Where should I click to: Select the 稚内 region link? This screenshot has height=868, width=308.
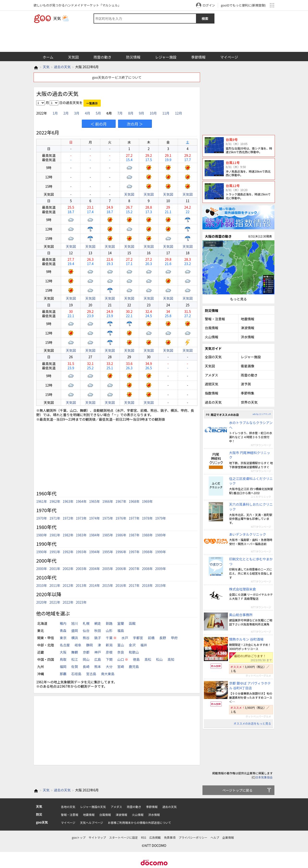[x=63, y=623]
